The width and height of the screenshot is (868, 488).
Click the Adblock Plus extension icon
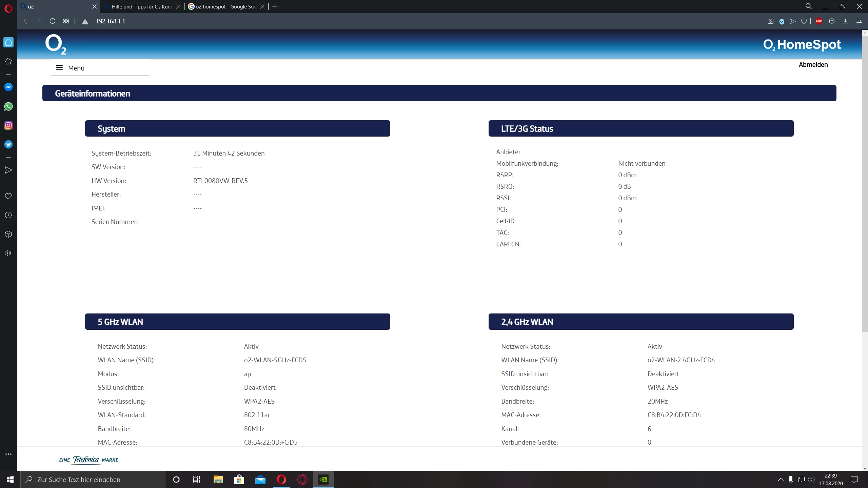(x=819, y=21)
